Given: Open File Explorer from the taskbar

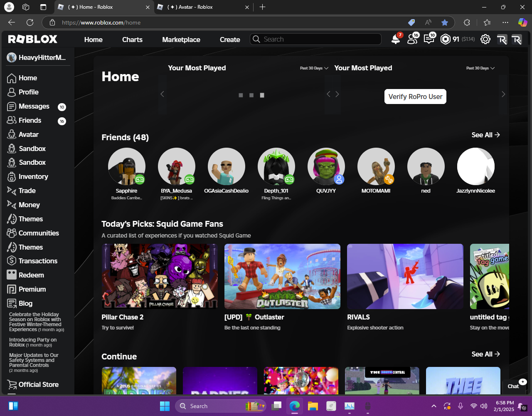Looking at the screenshot, I should [313, 406].
